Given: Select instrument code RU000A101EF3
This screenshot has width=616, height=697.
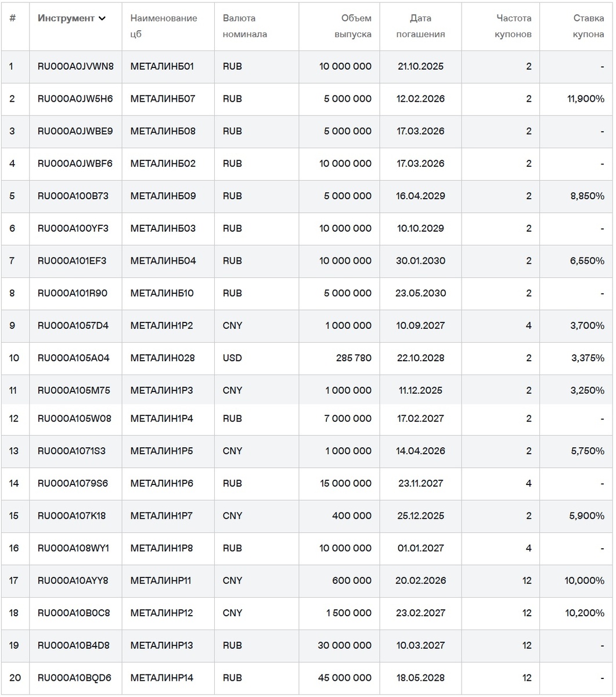Looking at the screenshot, I should click(x=72, y=262).
